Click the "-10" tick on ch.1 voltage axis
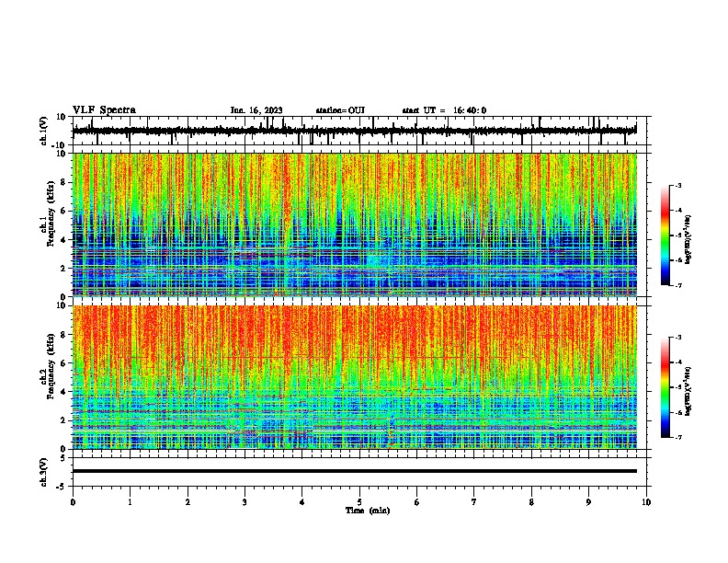Image resolution: width=728 pixels, height=563 pixels. pos(60,145)
